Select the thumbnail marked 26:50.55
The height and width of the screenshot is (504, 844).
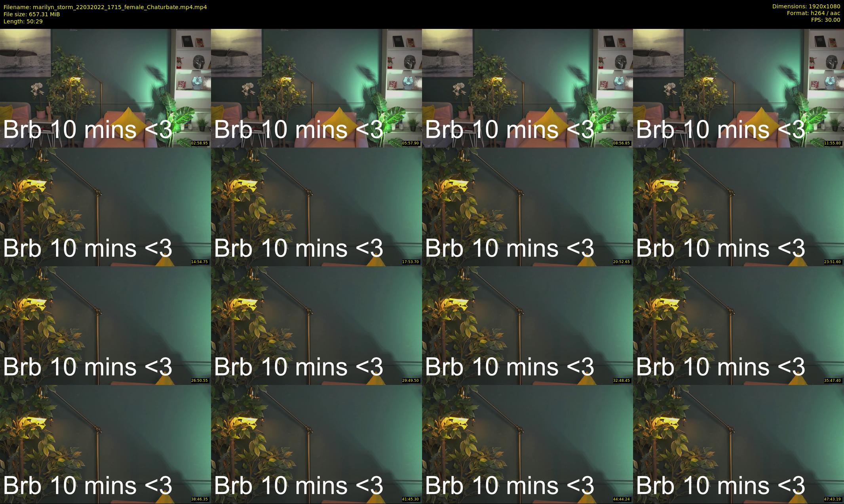point(105,325)
